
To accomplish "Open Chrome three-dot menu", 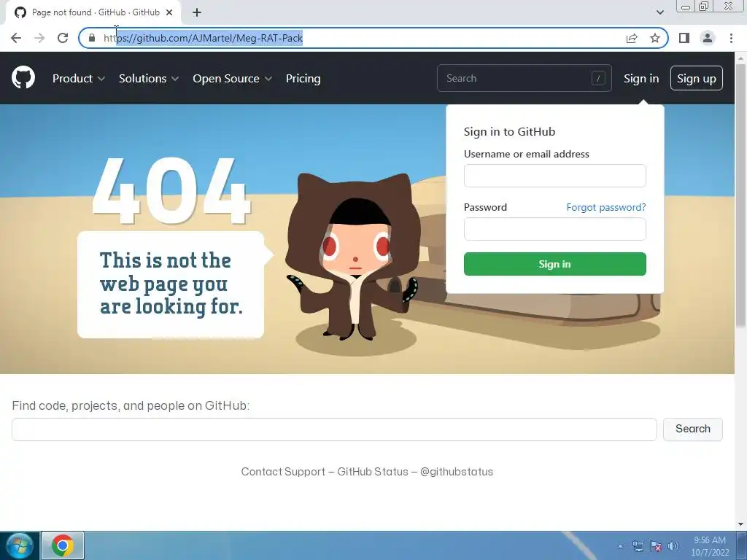I will [731, 38].
